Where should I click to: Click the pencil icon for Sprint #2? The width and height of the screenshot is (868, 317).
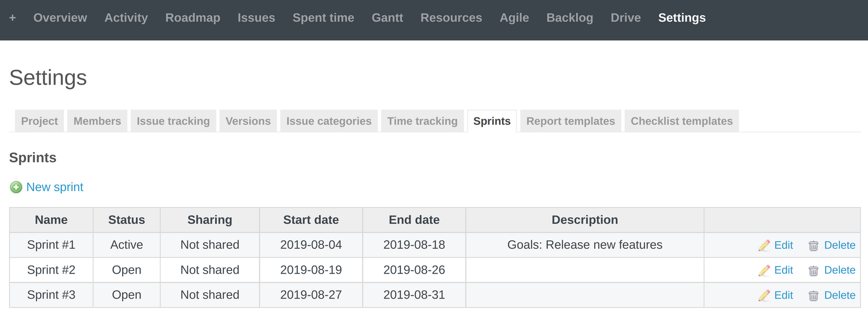click(763, 270)
